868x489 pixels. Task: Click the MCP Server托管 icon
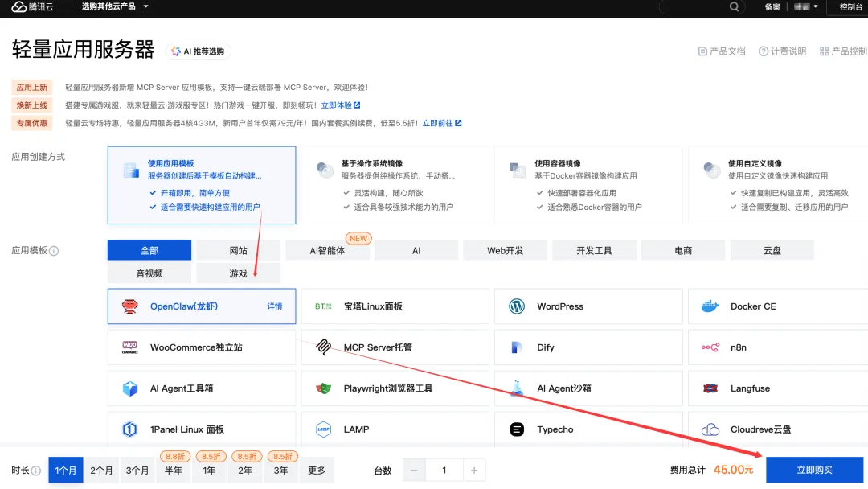click(323, 347)
